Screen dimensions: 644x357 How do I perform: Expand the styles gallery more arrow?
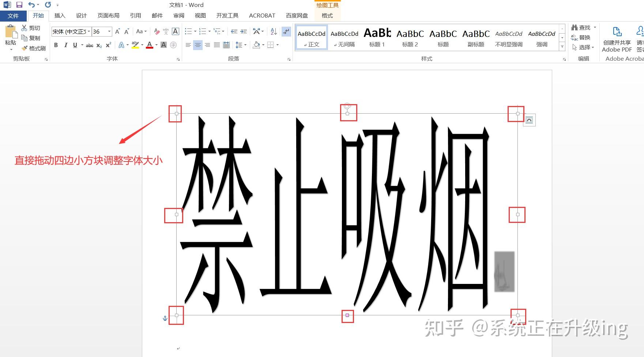pos(562,47)
